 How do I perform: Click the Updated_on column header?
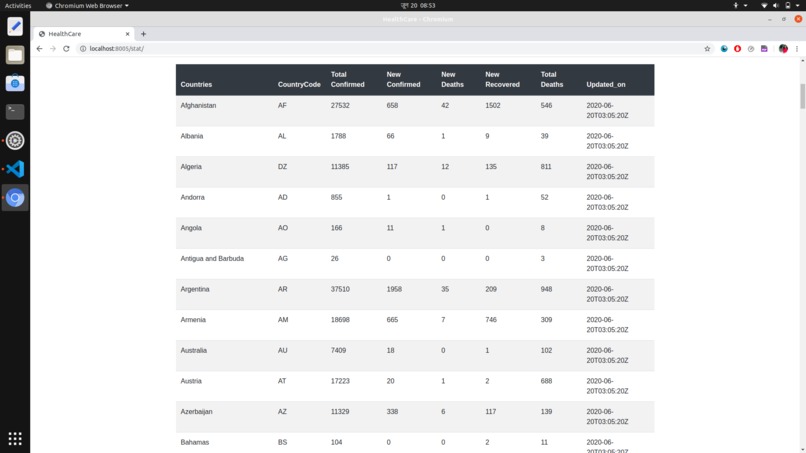coord(606,84)
